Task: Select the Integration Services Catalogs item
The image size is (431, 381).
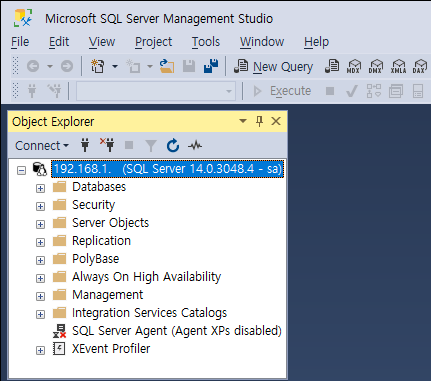Action: pos(149,313)
